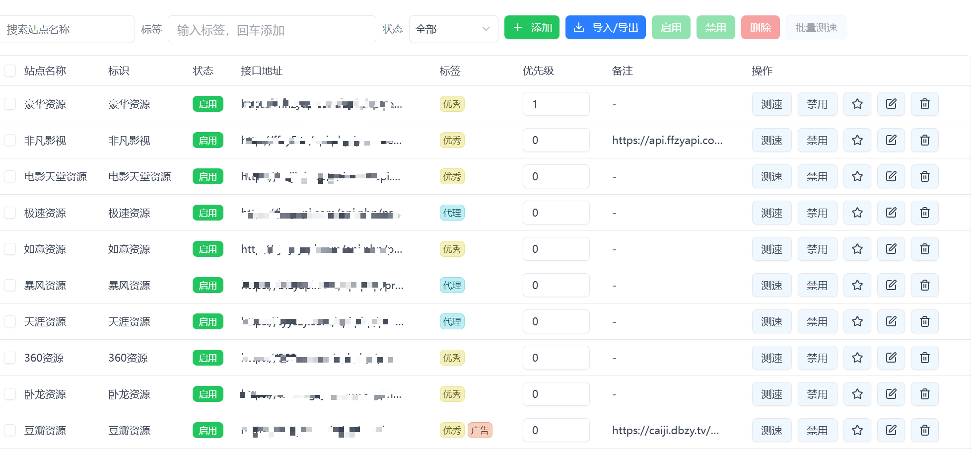980x453 pixels.
Task: Select the checkbox for 电影天堂资源 row
Action: click(x=10, y=176)
